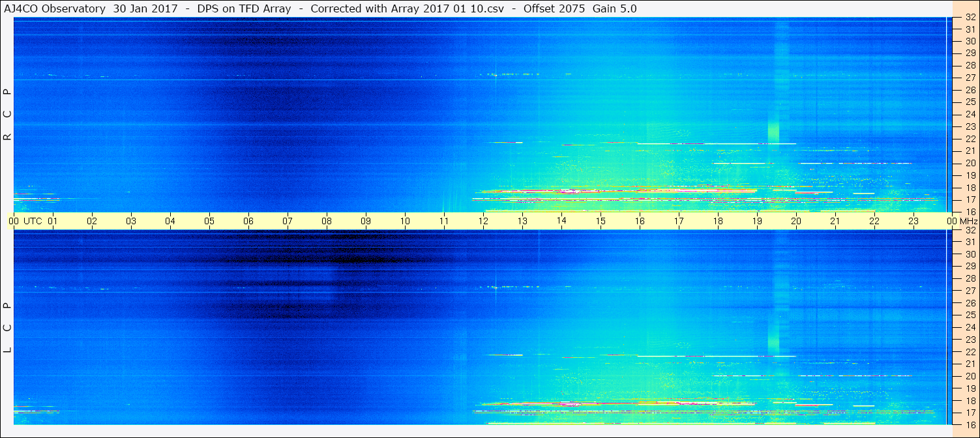Click 22 MHz on the RCP frequency scale
980x438 pixels.
click(x=970, y=139)
